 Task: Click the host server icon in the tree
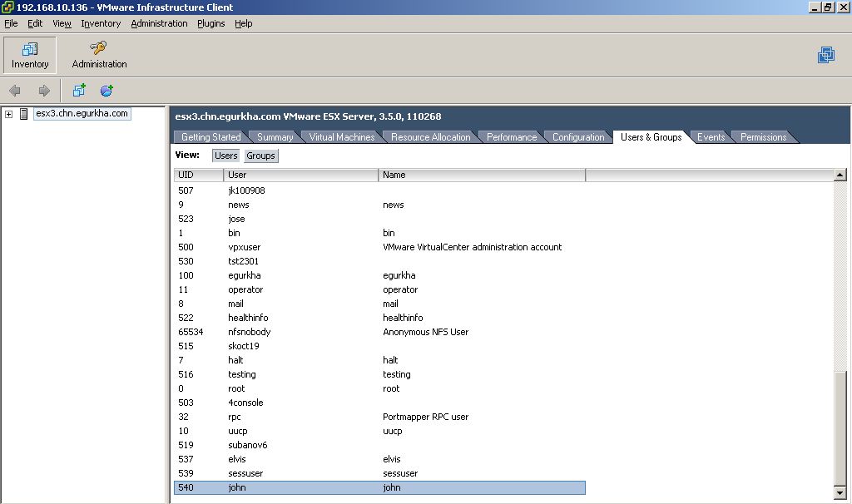point(23,113)
